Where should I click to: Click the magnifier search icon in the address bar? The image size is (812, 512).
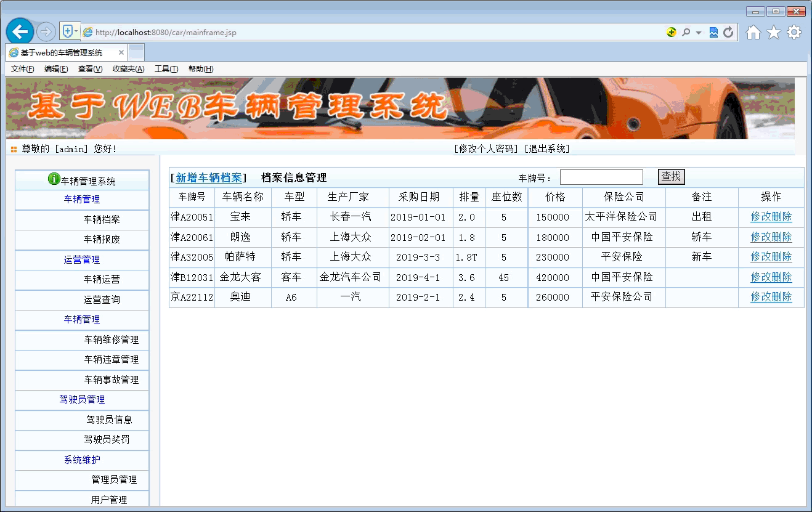(x=686, y=33)
